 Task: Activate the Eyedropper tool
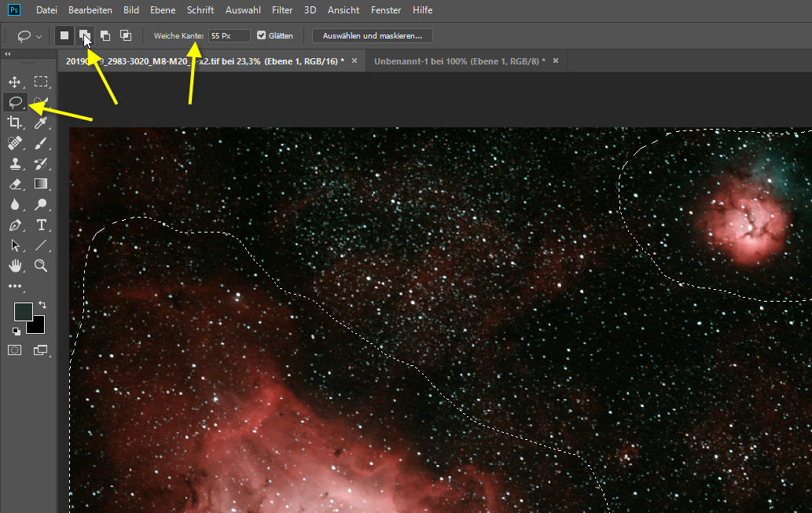pyautogui.click(x=41, y=122)
